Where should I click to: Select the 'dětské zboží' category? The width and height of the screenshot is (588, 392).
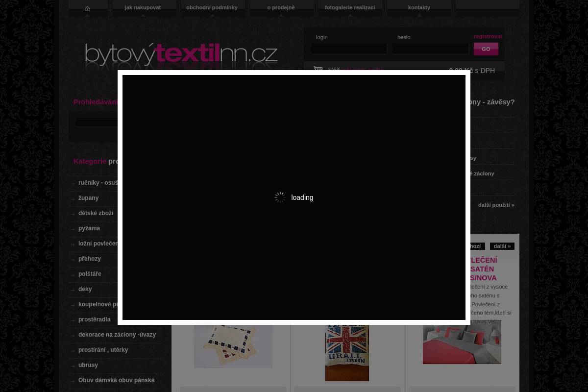pyautogui.click(x=96, y=213)
